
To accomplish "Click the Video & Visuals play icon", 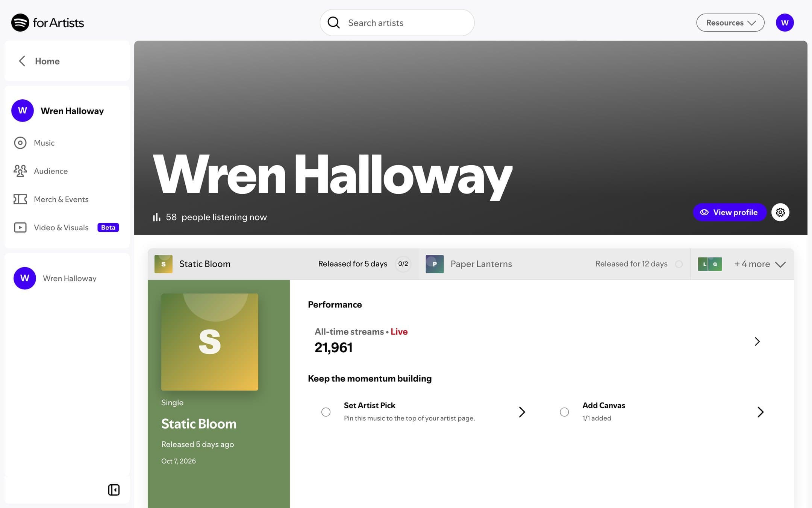I will [20, 227].
